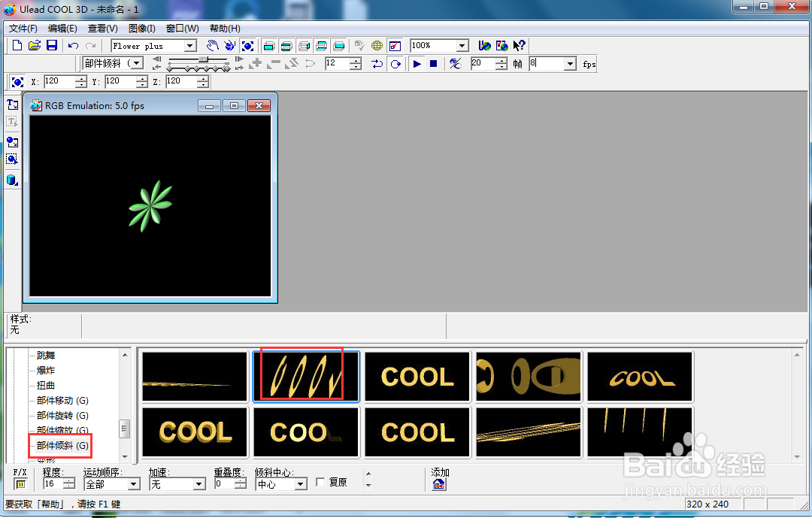Open the 图像(I) menu

tap(142, 29)
